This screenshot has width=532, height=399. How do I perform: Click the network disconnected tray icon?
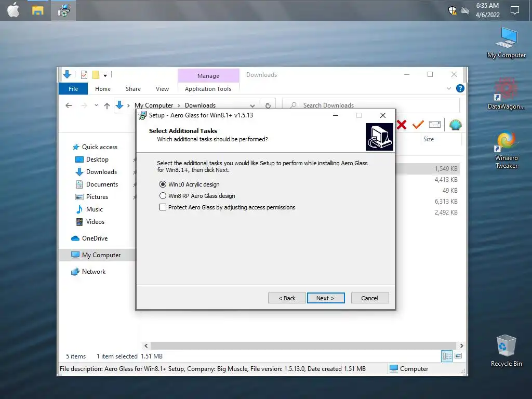(465, 10)
